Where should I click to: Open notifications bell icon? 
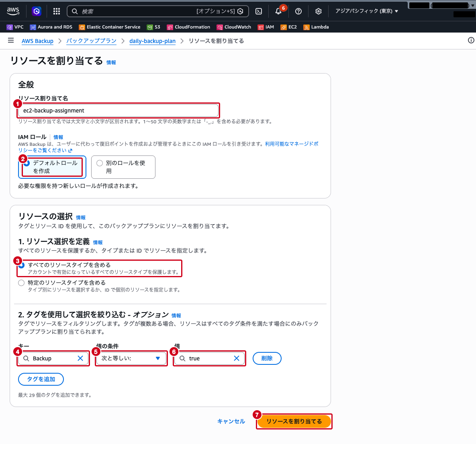coord(278,11)
